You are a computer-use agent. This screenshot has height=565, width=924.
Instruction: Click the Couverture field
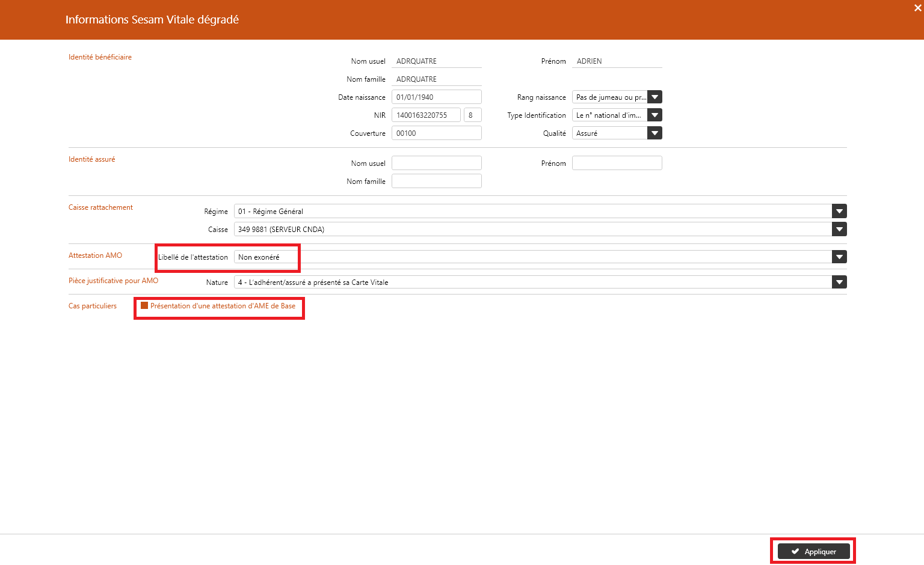436,133
